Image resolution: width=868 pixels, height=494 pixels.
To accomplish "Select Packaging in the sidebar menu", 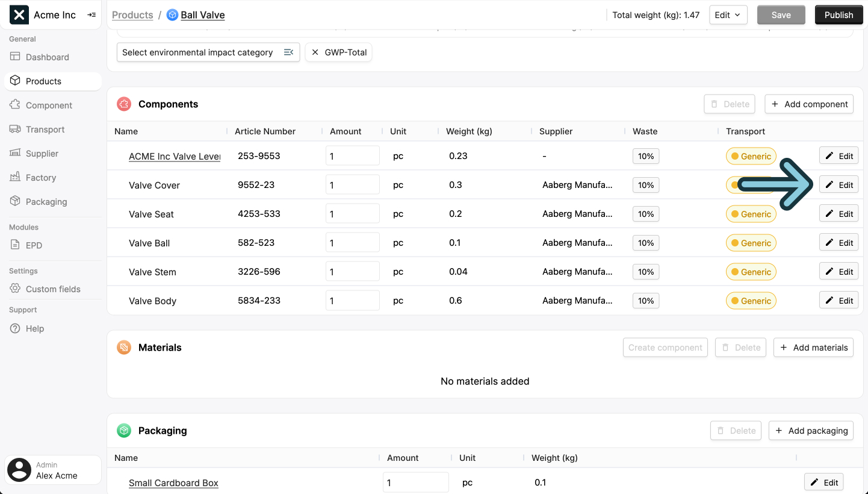I will pyautogui.click(x=46, y=202).
